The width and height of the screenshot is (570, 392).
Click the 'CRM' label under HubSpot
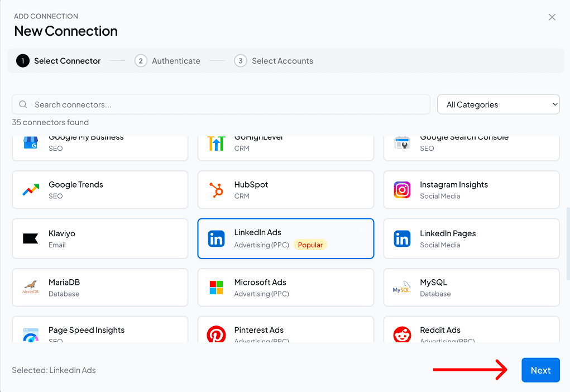(x=242, y=196)
